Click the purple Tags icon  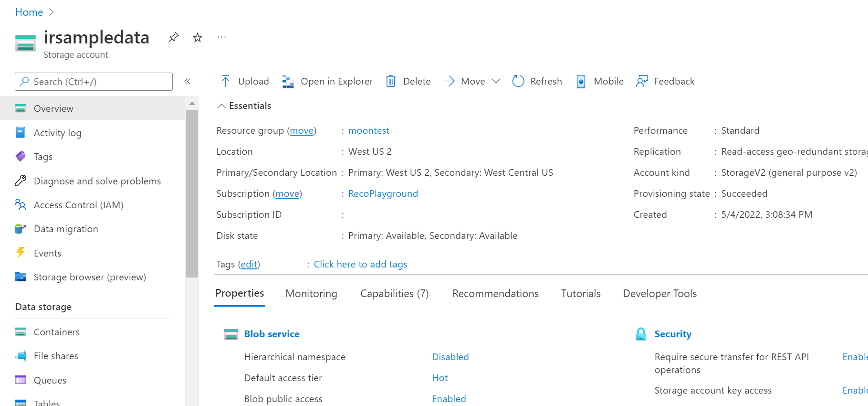point(21,156)
